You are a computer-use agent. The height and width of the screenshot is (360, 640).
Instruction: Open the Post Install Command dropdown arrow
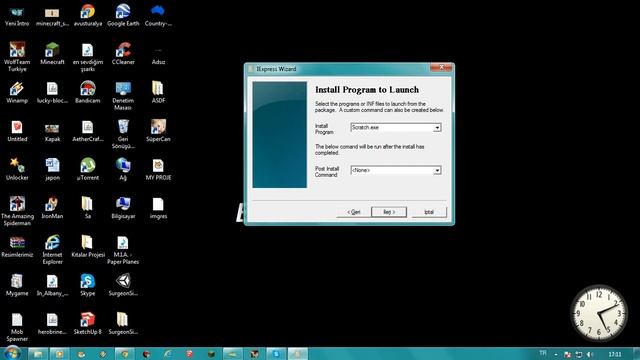437,170
